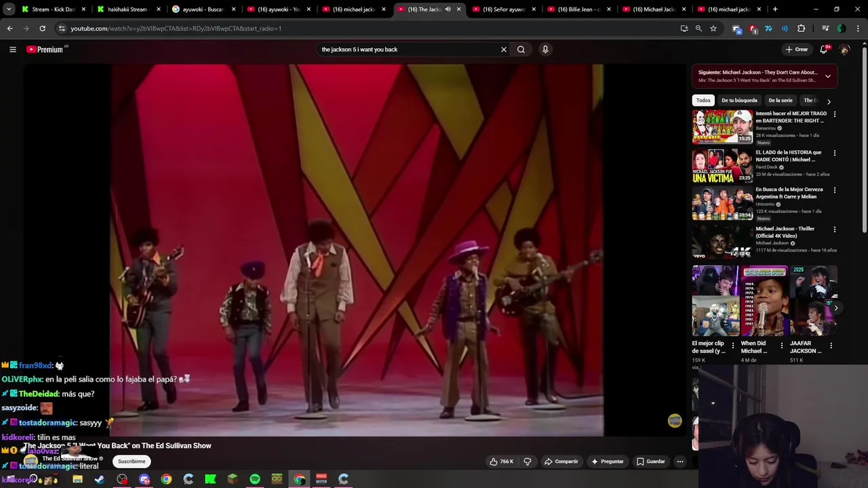Open the Chrome media controls icon

pos(825,28)
